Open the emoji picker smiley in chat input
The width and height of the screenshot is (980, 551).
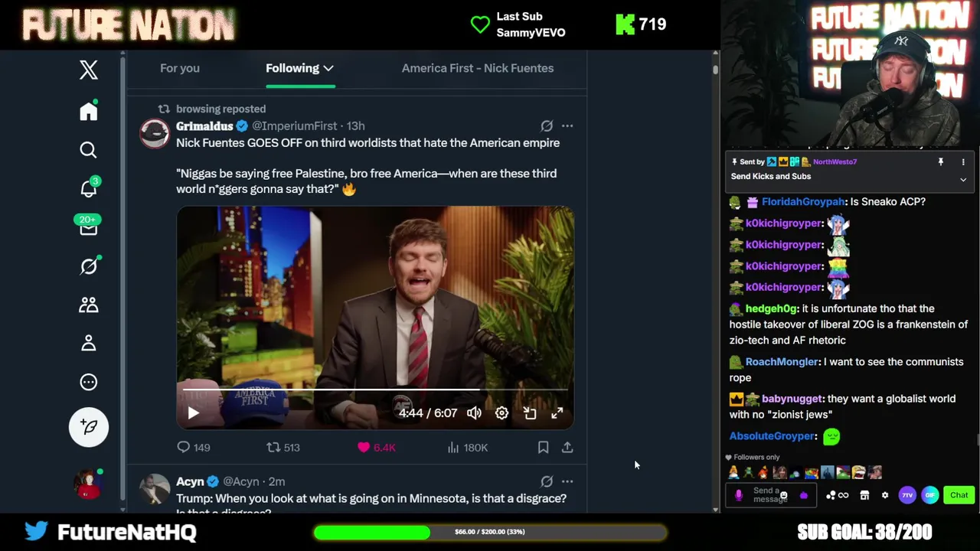783,495
